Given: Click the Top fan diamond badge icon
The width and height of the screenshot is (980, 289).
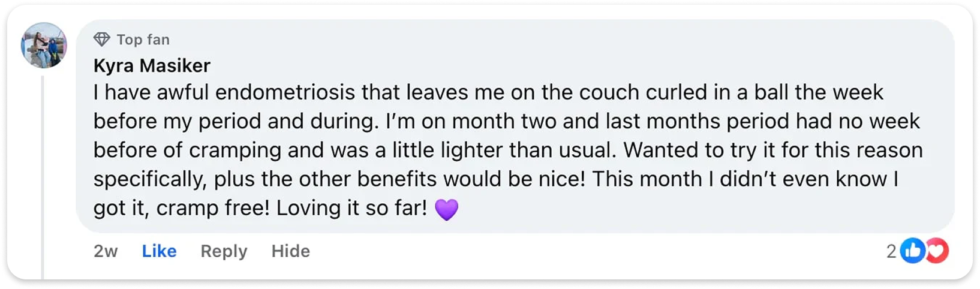Looking at the screenshot, I should (101, 40).
